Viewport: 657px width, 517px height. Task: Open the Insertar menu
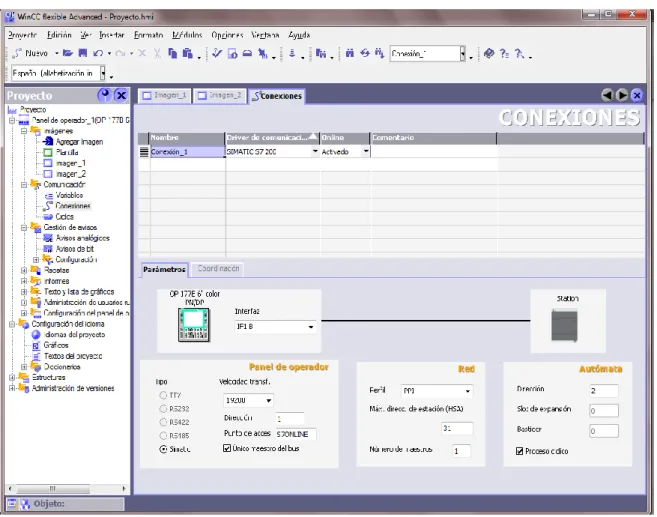(x=111, y=35)
